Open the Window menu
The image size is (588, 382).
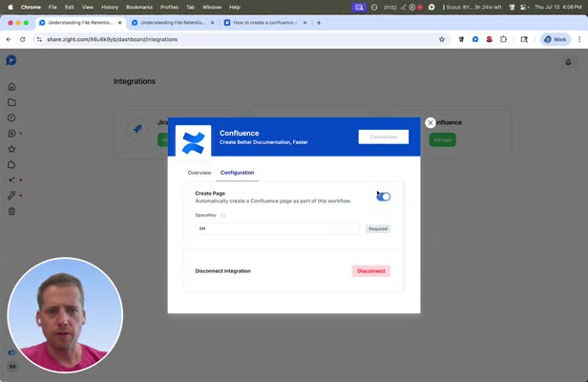pyautogui.click(x=212, y=7)
